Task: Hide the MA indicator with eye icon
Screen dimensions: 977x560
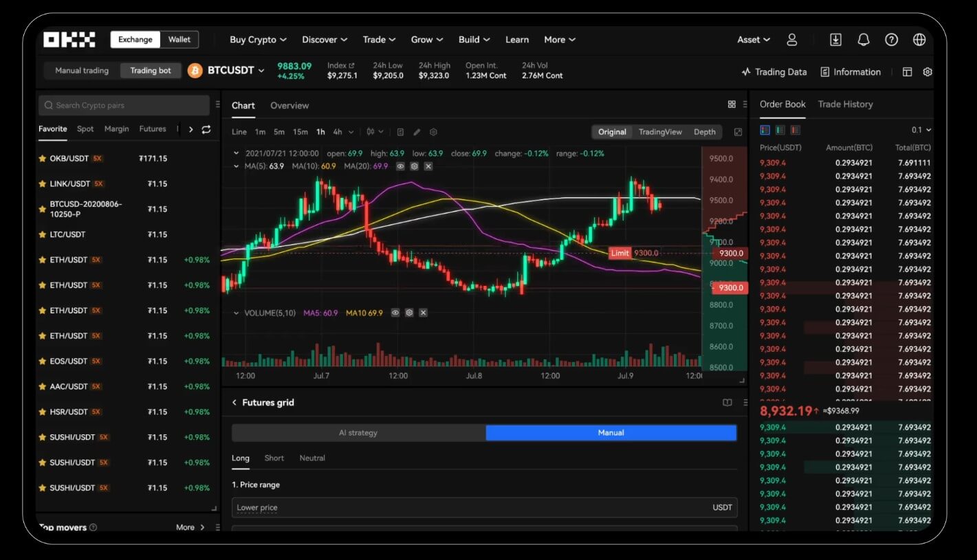Action: tap(401, 166)
